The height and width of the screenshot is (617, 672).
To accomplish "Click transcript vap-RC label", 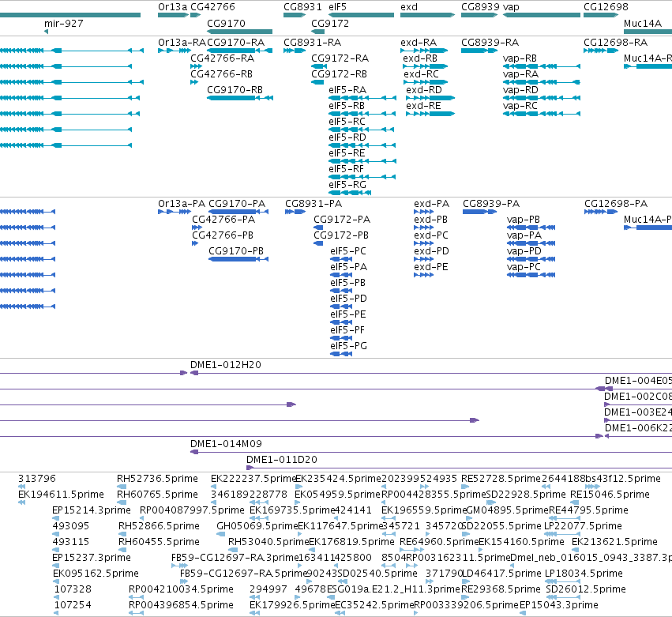I will tap(520, 106).
